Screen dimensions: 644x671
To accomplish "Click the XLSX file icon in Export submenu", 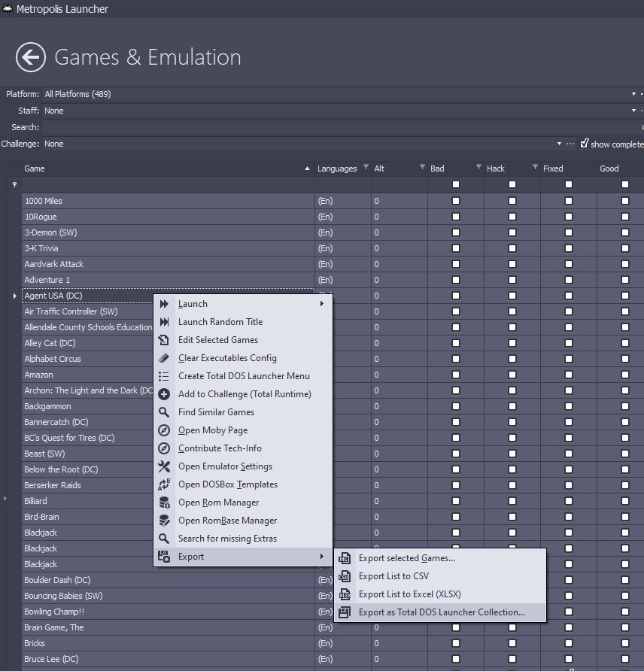I will pyautogui.click(x=345, y=594).
